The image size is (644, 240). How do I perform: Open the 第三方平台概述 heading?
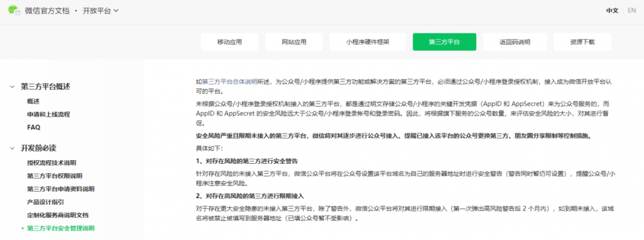tap(45, 86)
